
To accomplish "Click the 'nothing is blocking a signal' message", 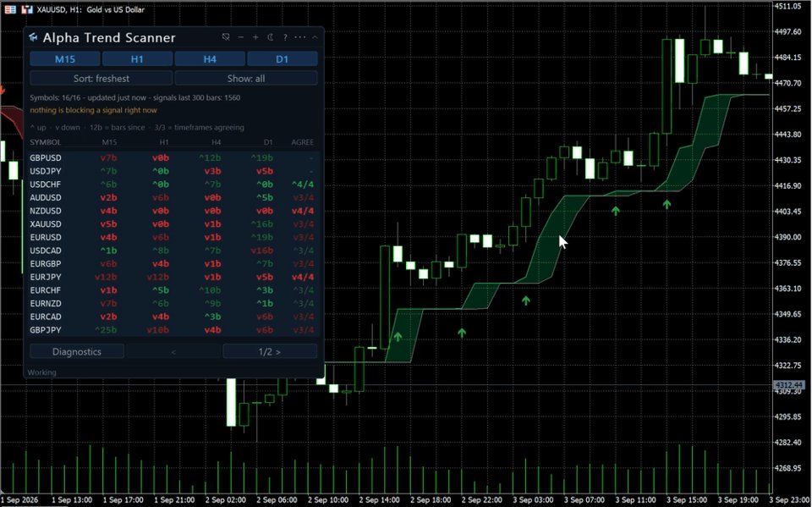I will pyautogui.click(x=93, y=110).
